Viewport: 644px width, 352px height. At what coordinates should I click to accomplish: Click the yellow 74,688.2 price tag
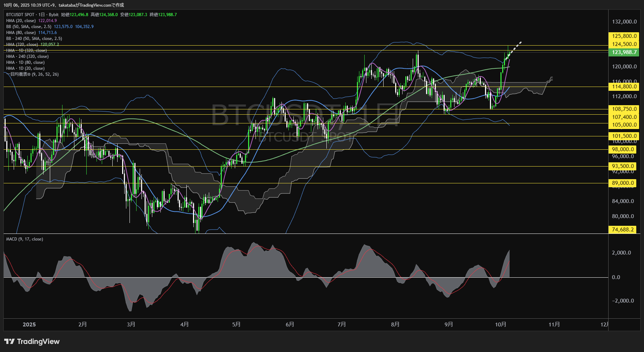[x=623, y=230]
